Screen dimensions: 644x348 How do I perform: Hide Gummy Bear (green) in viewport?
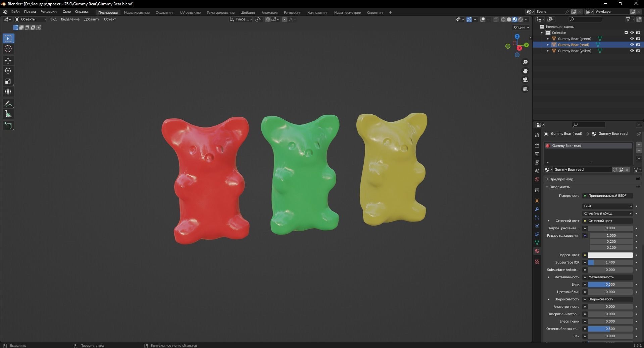coord(632,39)
